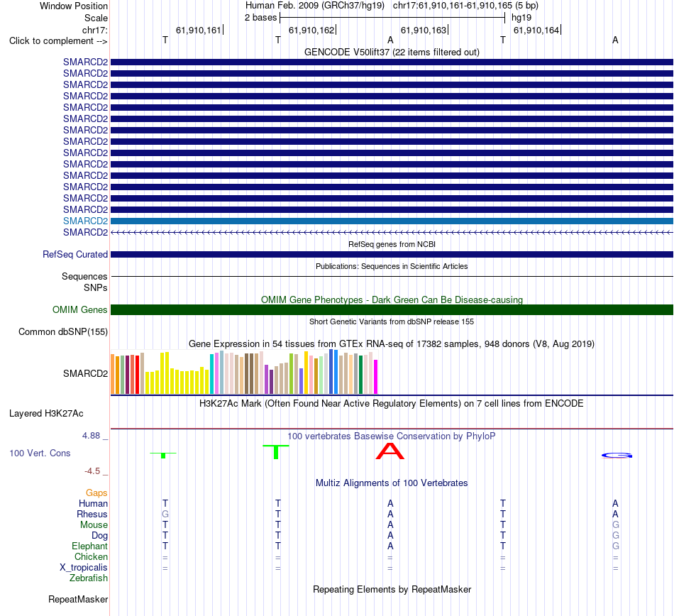
Task: Click the X_tropicalis species label
Action: tap(84, 568)
